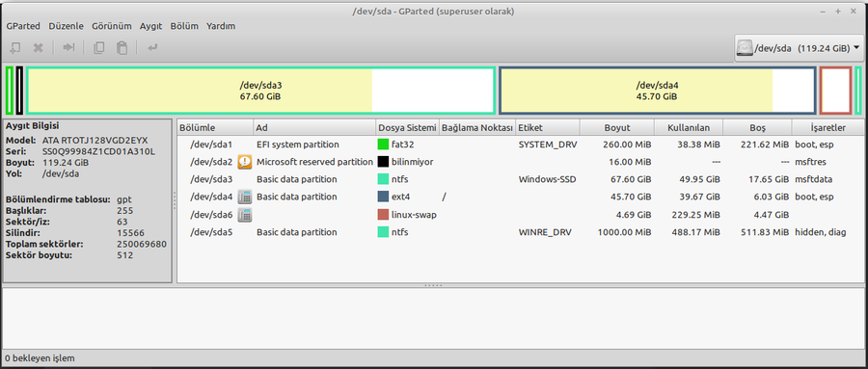Click the Etiket column header
Viewport: 868px width, 369px height.
coord(548,128)
